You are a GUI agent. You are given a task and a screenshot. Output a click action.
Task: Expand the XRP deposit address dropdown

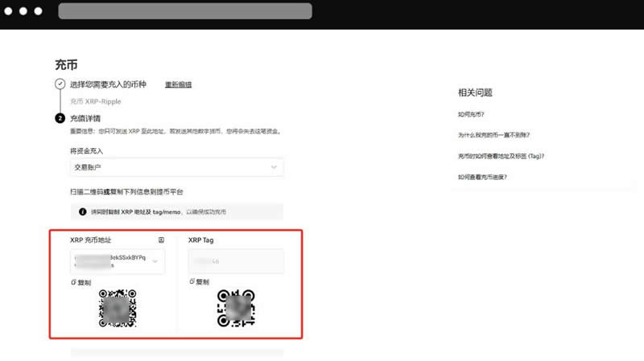click(x=155, y=260)
